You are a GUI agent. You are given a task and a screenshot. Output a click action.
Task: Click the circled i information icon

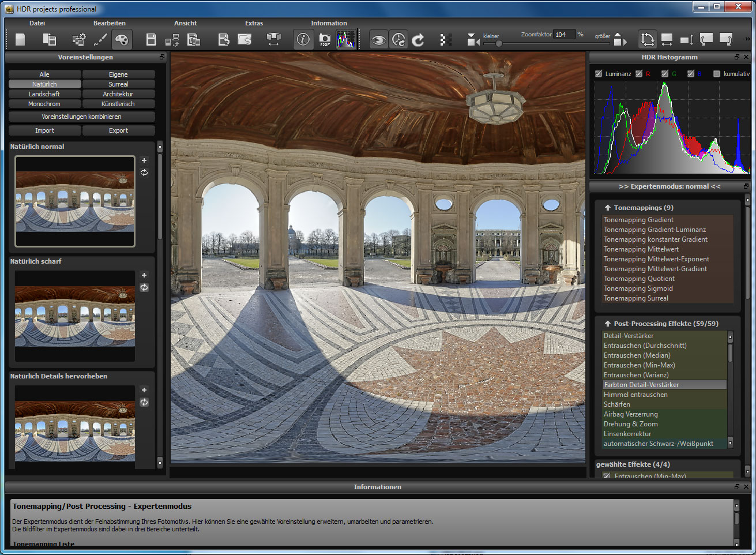tap(303, 39)
